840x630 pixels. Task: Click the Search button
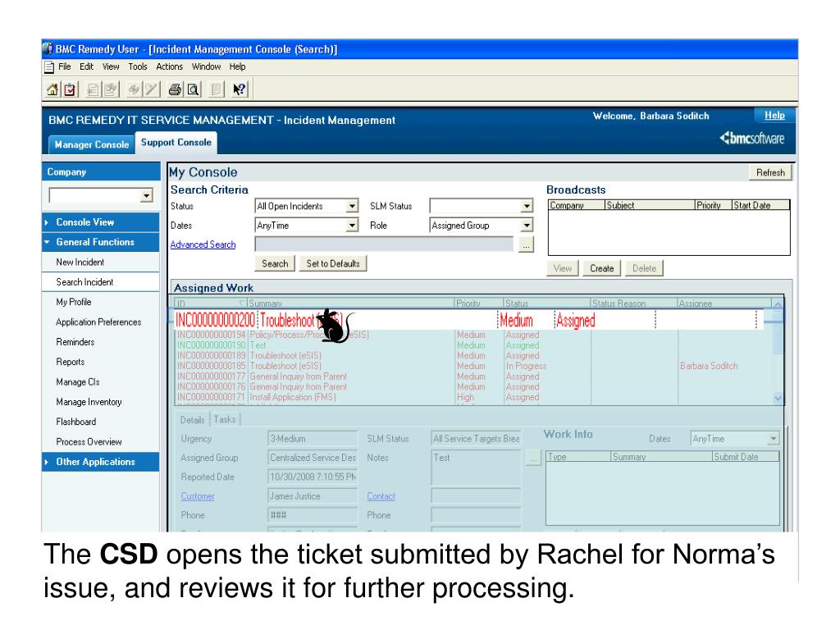pyautogui.click(x=275, y=263)
